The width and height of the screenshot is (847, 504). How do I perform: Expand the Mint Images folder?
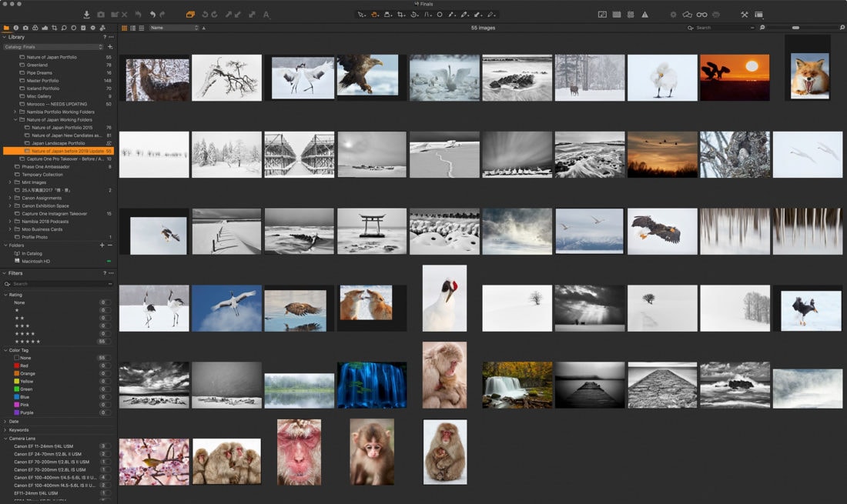tap(10, 182)
